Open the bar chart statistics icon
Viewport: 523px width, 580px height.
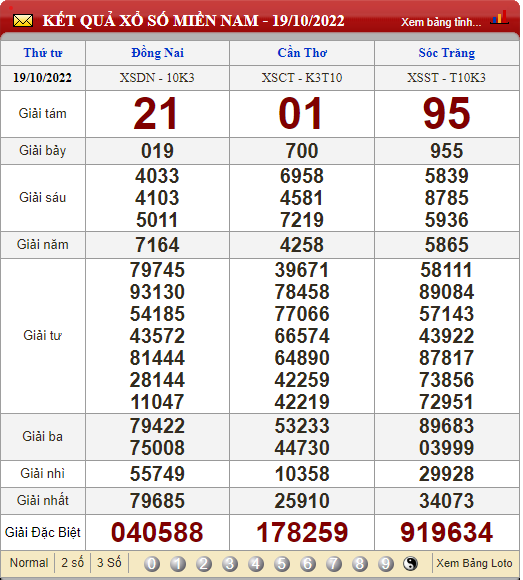(499, 17)
